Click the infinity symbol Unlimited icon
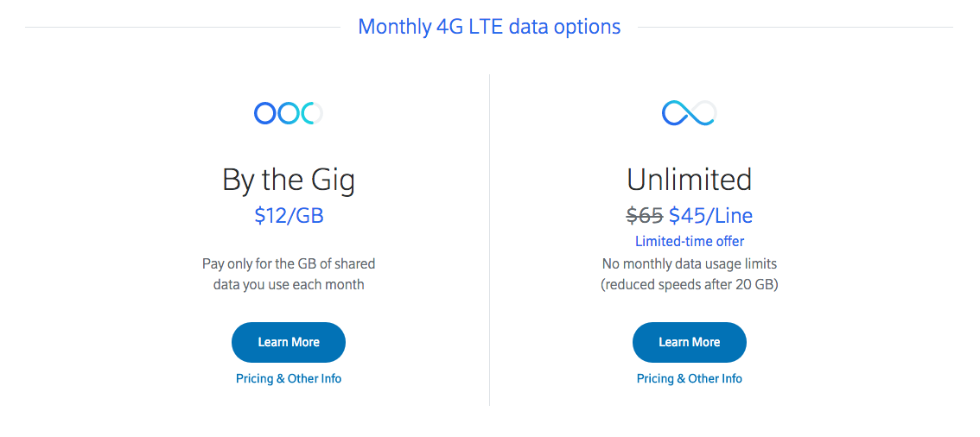 click(x=689, y=113)
